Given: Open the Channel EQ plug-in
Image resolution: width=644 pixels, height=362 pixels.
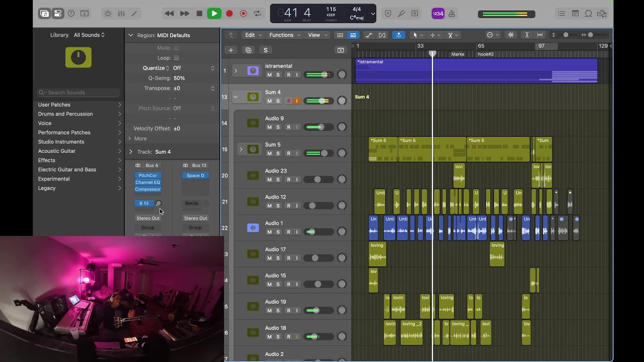Looking at the screenshot, I should 148,183.
